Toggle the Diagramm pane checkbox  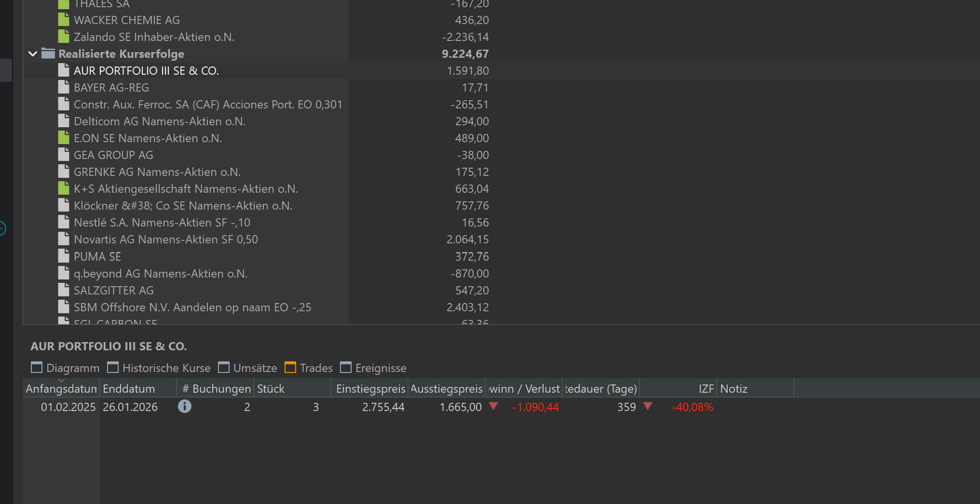[x=37, y=368]
